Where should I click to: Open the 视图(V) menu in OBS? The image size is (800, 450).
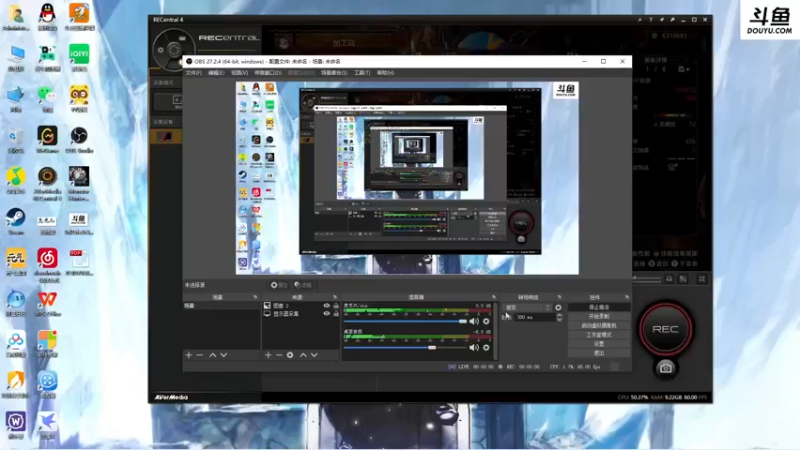[239, 73]
